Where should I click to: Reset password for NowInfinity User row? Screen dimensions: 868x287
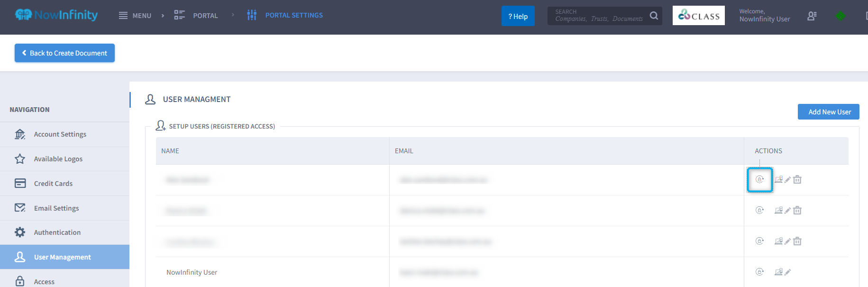[759, 272]
